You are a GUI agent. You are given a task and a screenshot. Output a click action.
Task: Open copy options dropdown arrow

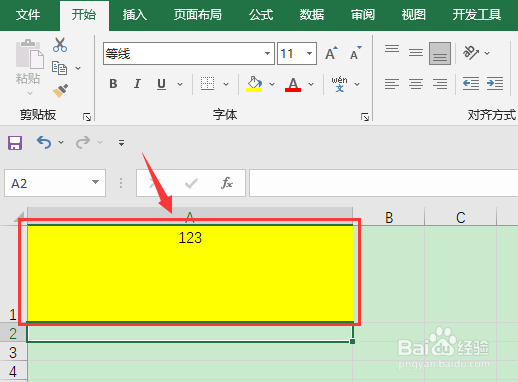point(78,68)
